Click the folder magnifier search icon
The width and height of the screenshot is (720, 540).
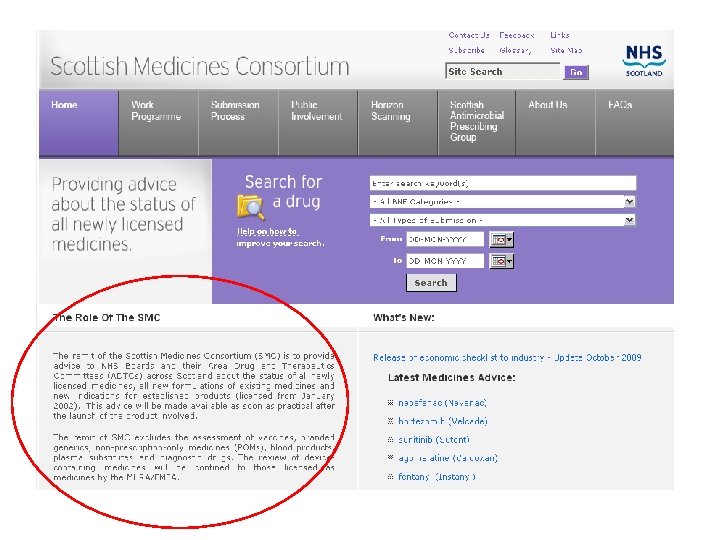(x=251, y=207)
